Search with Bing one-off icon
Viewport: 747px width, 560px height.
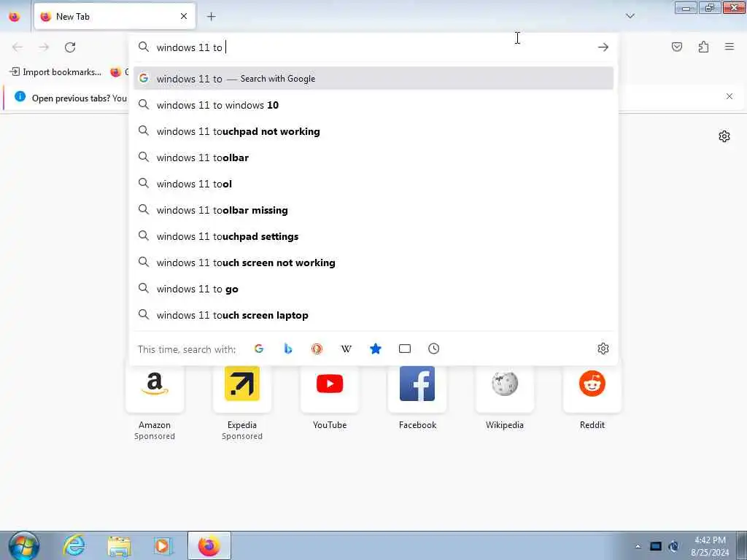point(287,349)
